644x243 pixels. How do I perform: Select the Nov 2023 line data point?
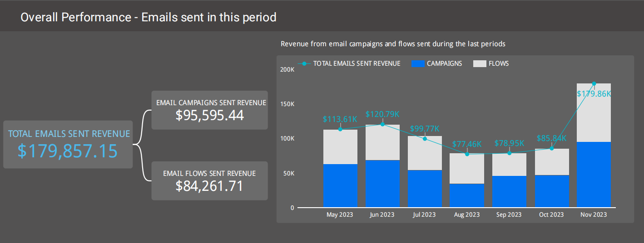[x=594, y=84]
